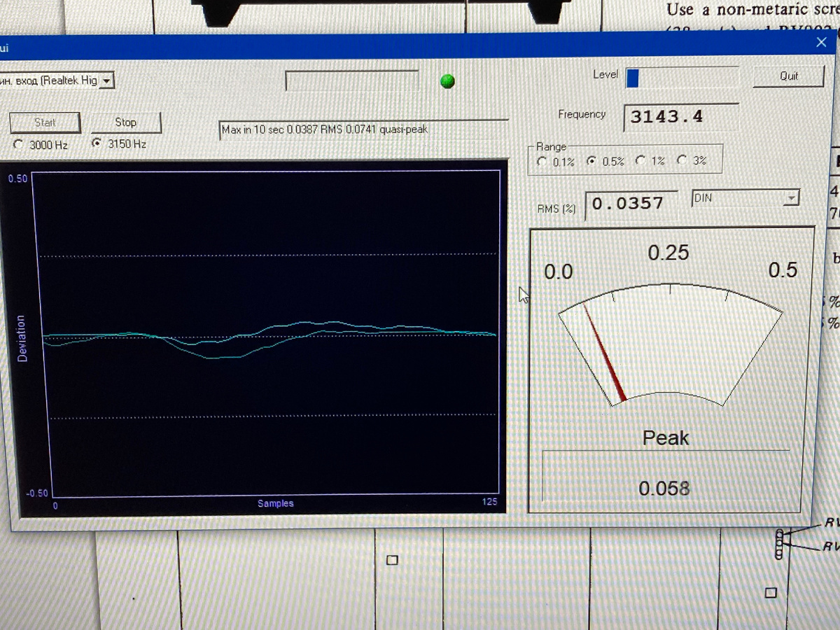Screen dimensions: 840x630
Task: Set Range to 0.5%
Action: tap(605, 161)
